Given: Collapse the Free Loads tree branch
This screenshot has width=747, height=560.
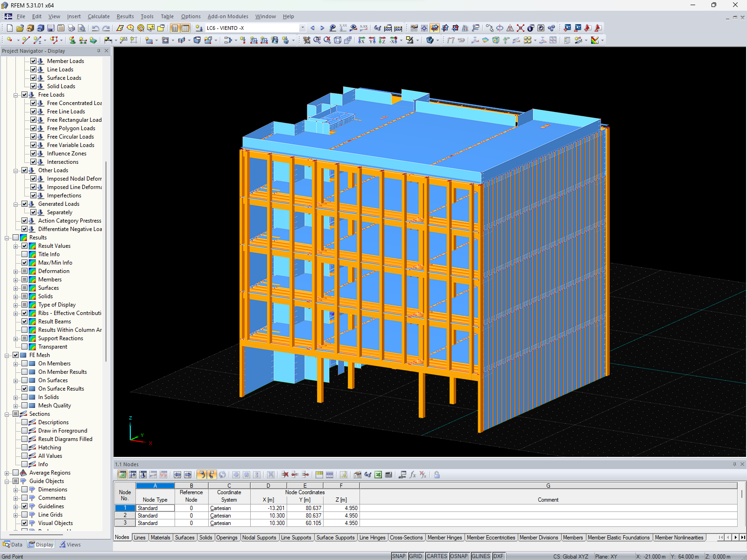Looking at the screenshot, I should (16, 94).
